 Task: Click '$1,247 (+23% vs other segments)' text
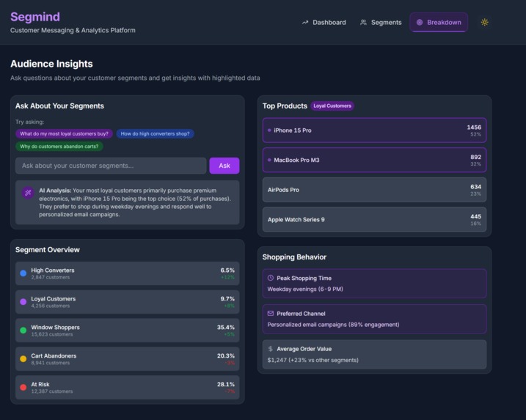(313, 360)
